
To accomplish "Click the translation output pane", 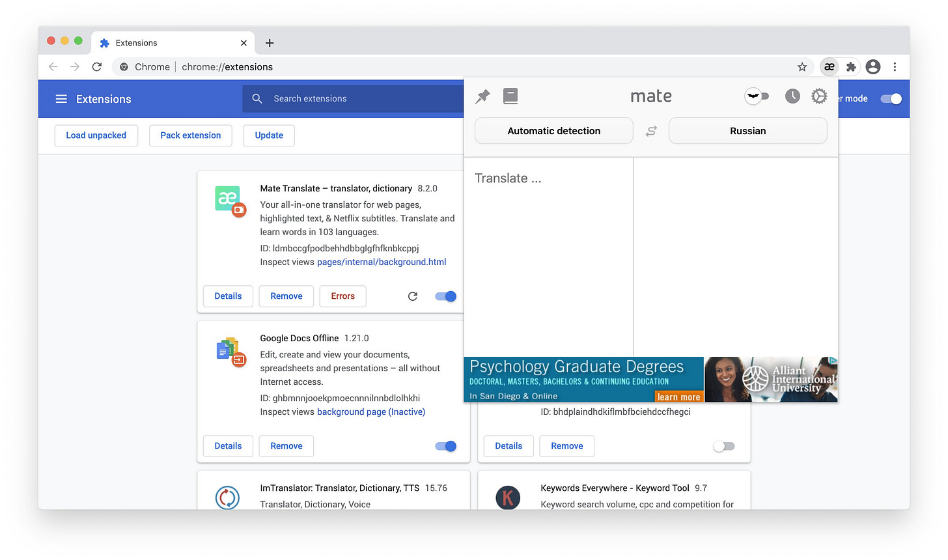I will [736, 257].
